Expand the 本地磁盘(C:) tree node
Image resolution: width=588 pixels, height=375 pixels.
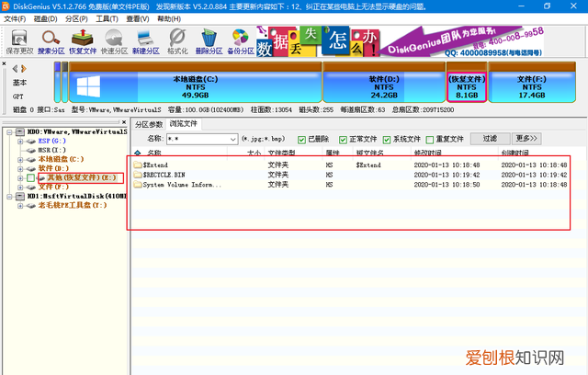pyautogui.click(x=20, y=160)
